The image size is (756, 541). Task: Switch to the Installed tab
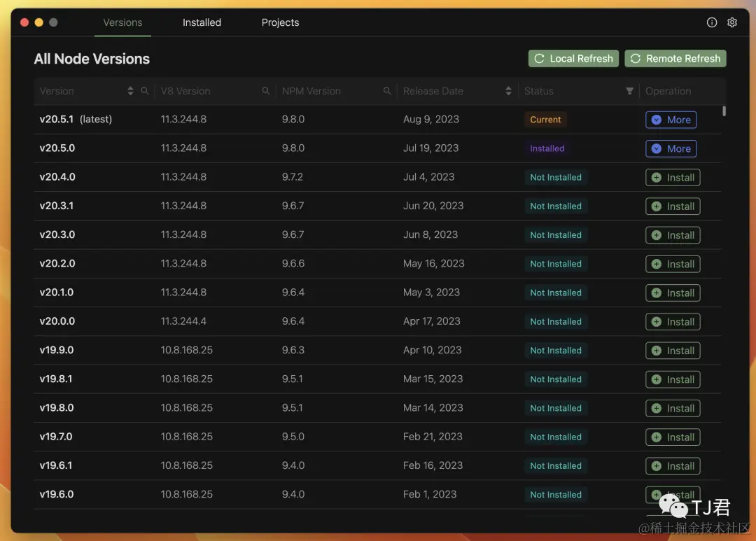[x=202, y=22]
